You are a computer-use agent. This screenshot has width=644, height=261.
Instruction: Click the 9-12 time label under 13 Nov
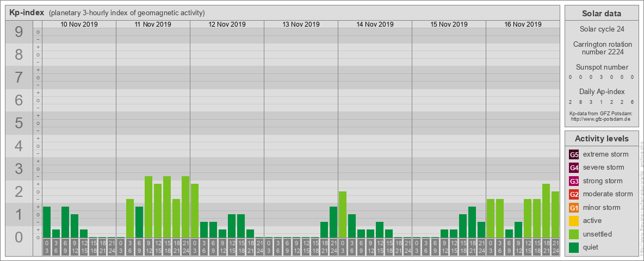pos(296,247)
